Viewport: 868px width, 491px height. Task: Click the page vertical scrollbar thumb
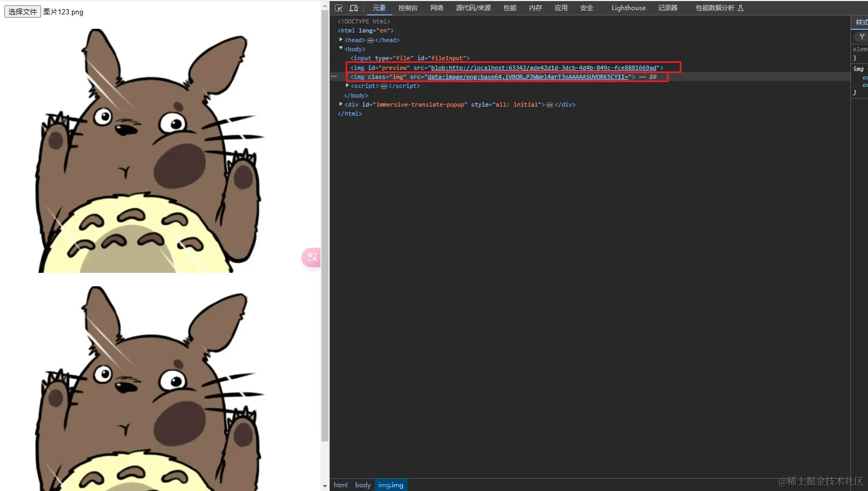(x=325, y=226)
